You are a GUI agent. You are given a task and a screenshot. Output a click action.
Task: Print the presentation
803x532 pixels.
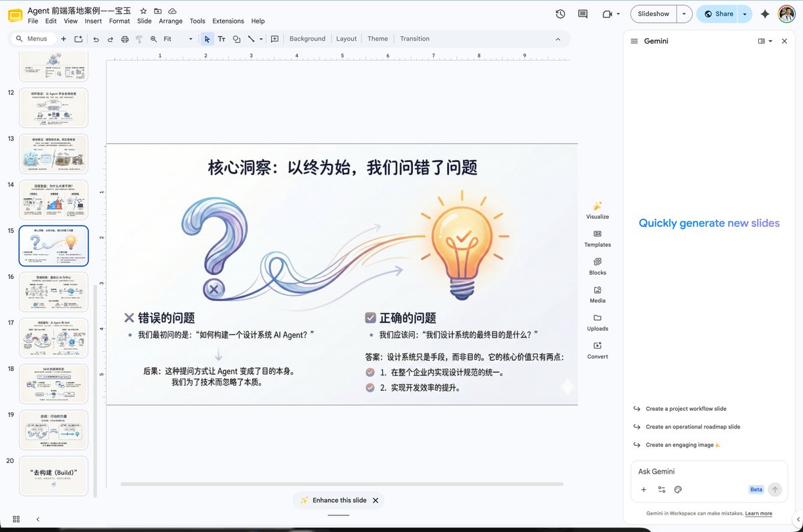pyautogui.click(x=124, y=39)
